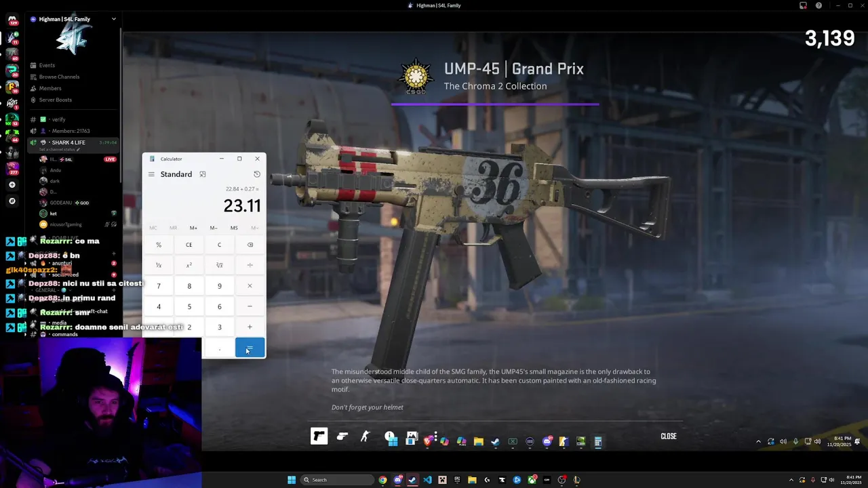Toggle Calculator Keep on top mode
868x488 pixels.
(202, 174)
